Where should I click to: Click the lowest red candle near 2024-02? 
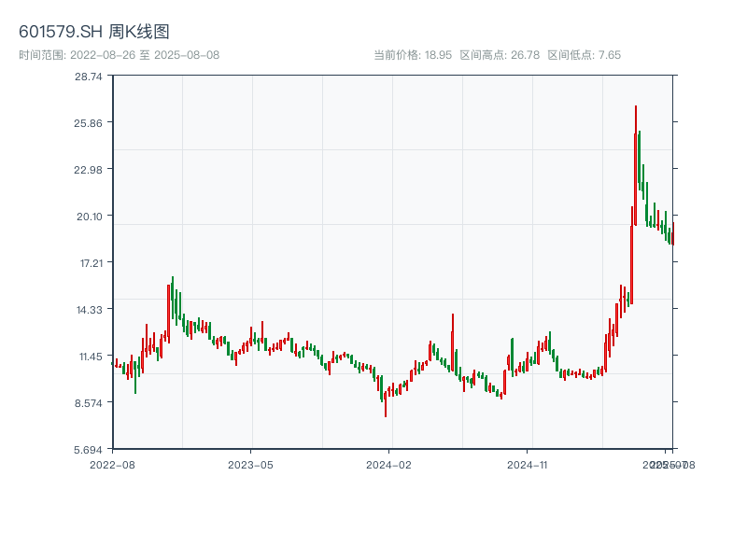tap(386, 404)
